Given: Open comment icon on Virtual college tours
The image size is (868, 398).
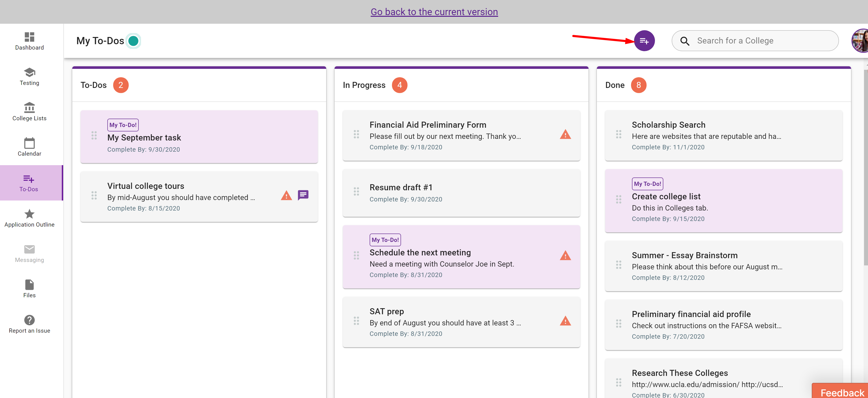Looking at the screenshot, I should point(303,195).
